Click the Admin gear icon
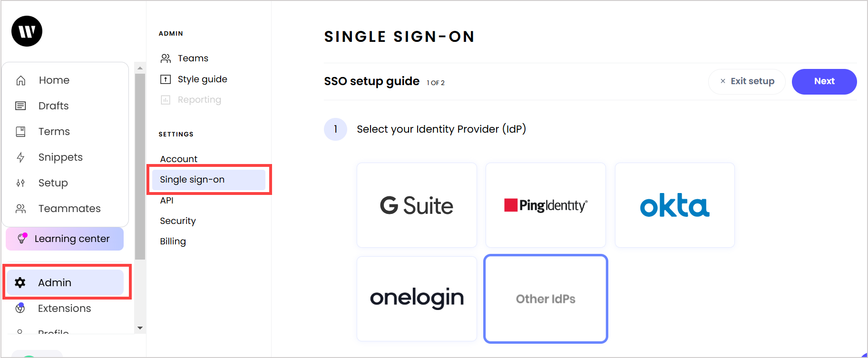The height and width of the screenshot is (358, 868). [20, 282]
